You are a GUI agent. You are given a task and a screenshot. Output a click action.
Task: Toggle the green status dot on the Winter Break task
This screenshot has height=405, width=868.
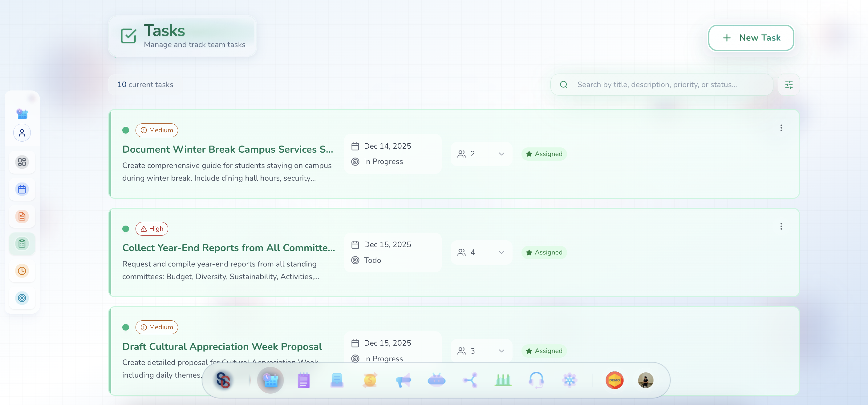tap(126, 130)
